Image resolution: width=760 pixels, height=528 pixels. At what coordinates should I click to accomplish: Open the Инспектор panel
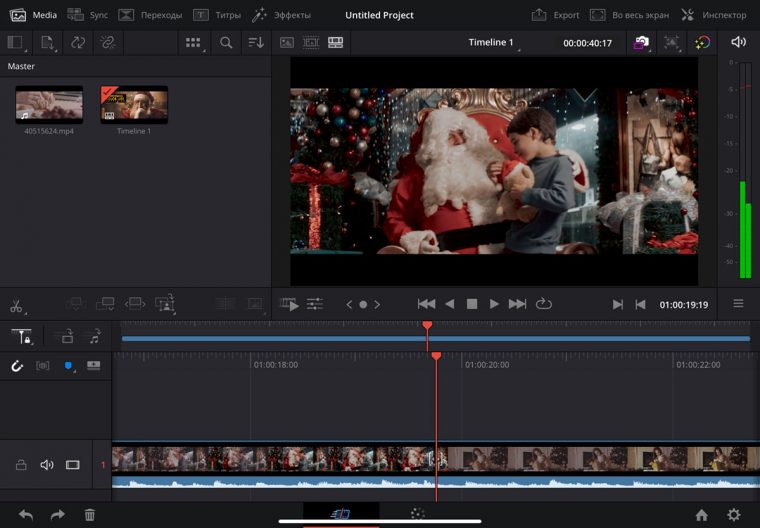713,15
